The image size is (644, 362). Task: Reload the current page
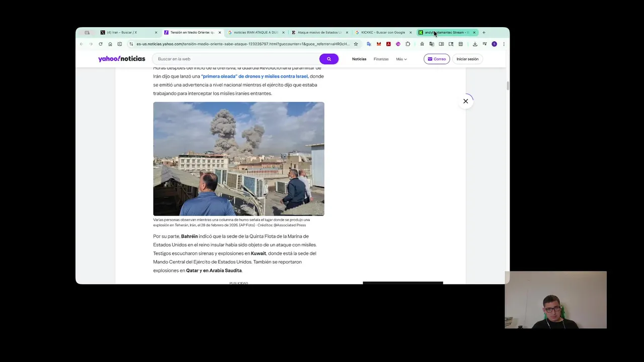coord(101,44)
